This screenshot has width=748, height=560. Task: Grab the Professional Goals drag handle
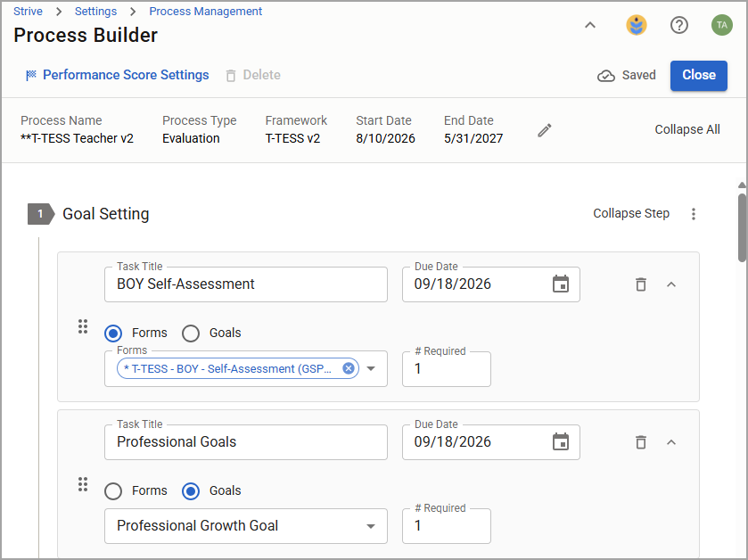coord(83,484)
